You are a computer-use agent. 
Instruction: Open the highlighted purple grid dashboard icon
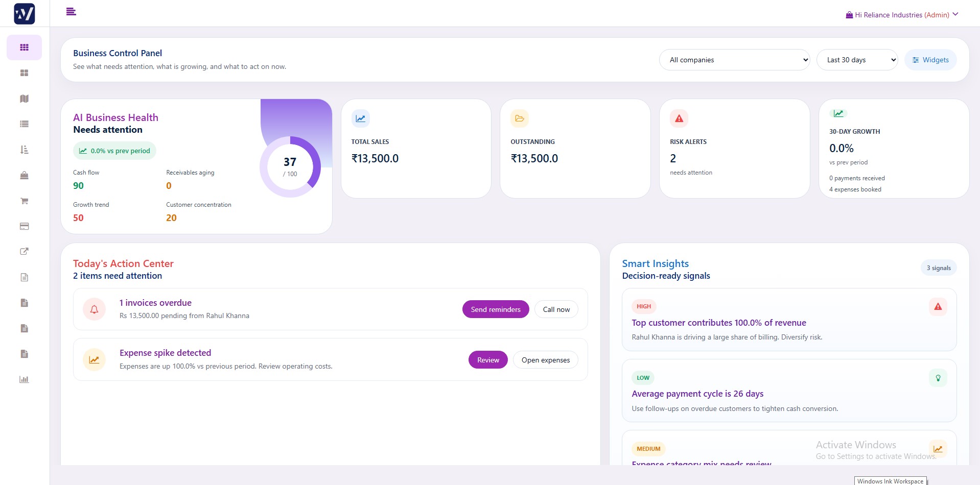pyautogui.click(x=24, y=47)
